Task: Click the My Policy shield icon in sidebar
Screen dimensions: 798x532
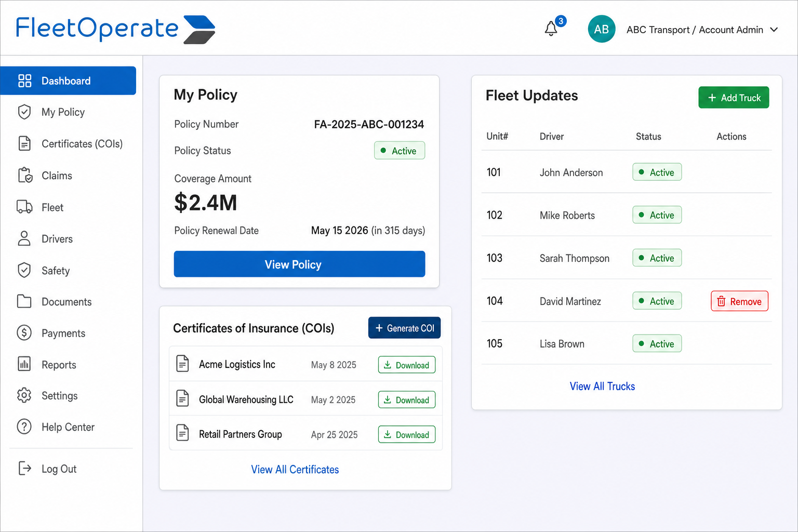Action: click(x=24, y=112)
